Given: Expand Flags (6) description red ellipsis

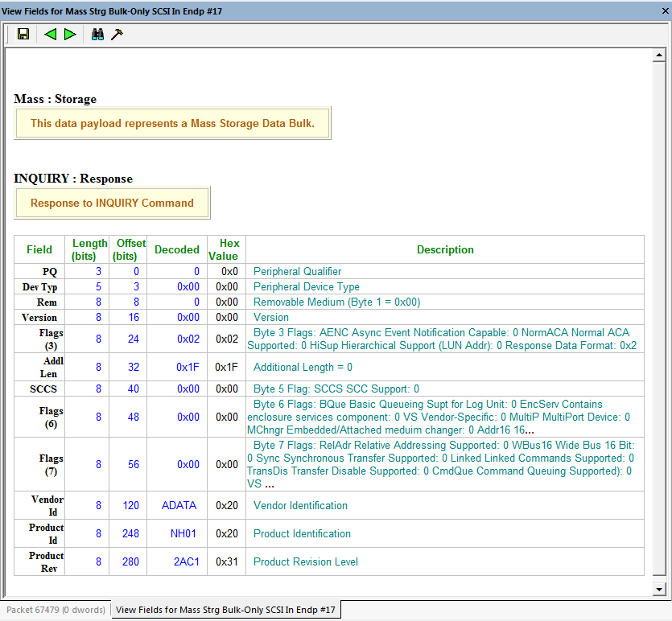Looking at the screenshot, I should click(530, 430).
